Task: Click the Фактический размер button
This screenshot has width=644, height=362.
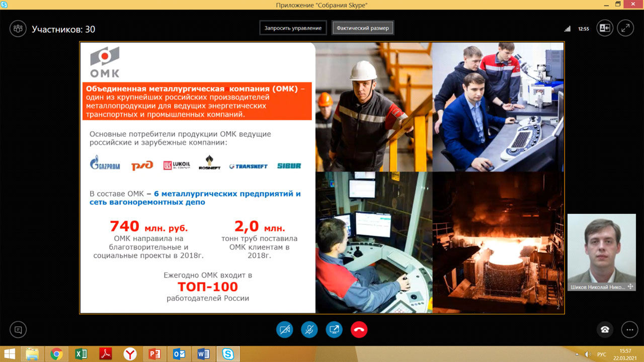Action: 363,28
